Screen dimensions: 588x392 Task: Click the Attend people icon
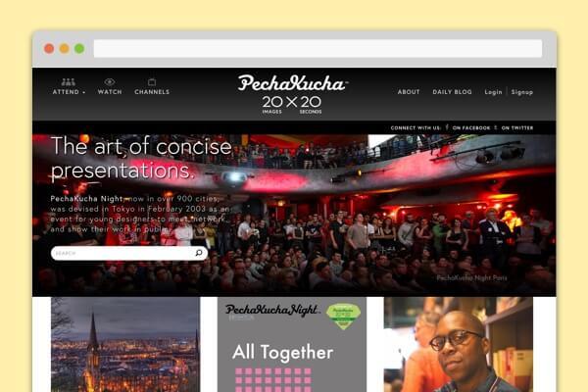coord(68,82)
